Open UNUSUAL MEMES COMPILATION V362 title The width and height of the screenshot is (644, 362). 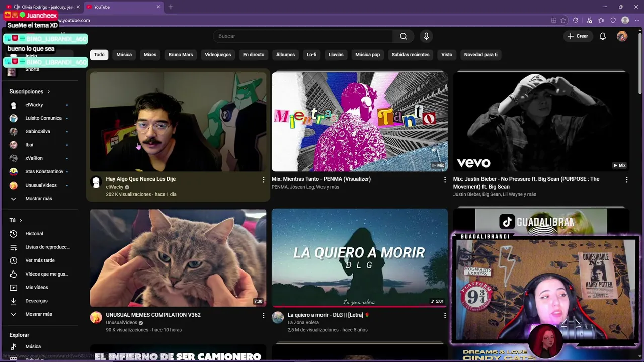click(153, 315)
